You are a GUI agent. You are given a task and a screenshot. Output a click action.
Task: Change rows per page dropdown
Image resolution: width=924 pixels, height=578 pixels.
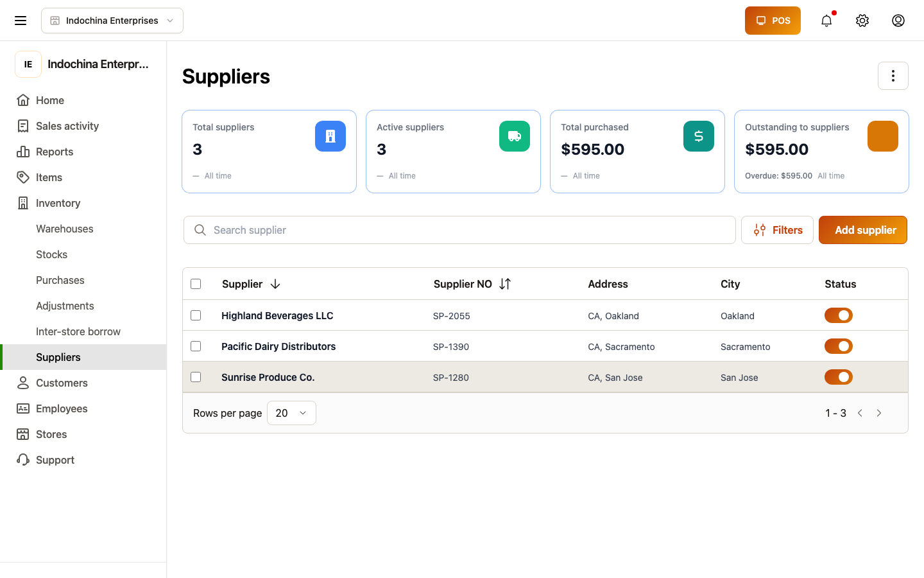tap(291, 413)
